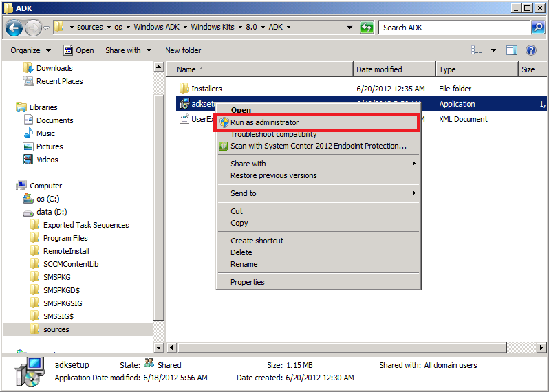Click the UserExperienceManifest XML file icon
The width and height of the screenshot is (549, 392).
[184, 119]
